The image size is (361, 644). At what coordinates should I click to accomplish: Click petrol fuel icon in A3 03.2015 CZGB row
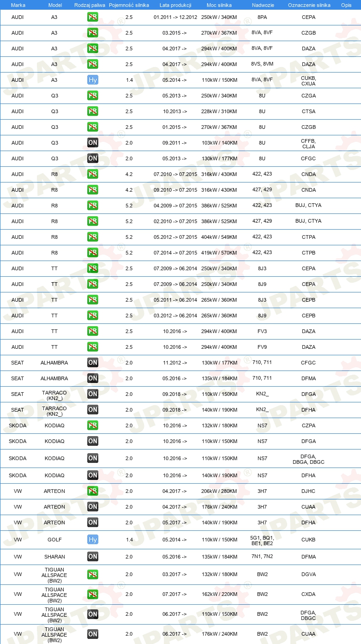click(93, 33)
